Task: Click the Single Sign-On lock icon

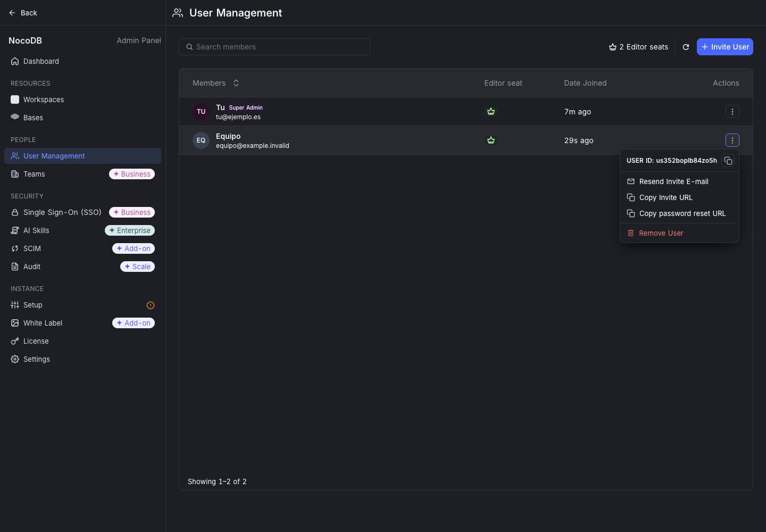Action: (15, 212)
